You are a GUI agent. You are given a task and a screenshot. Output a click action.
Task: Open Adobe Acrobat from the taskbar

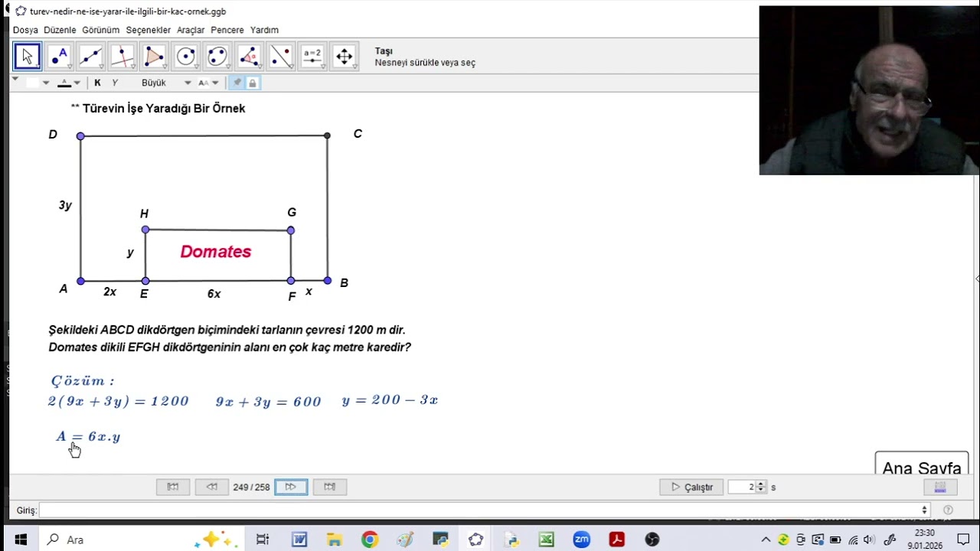pyautogui.click(x=616, y=540)
